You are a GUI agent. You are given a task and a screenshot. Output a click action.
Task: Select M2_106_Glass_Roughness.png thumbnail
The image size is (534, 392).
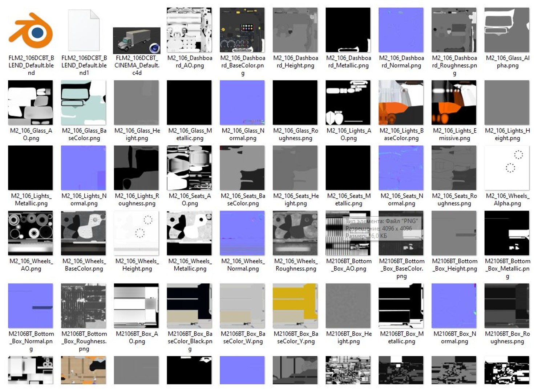[295, 103]
